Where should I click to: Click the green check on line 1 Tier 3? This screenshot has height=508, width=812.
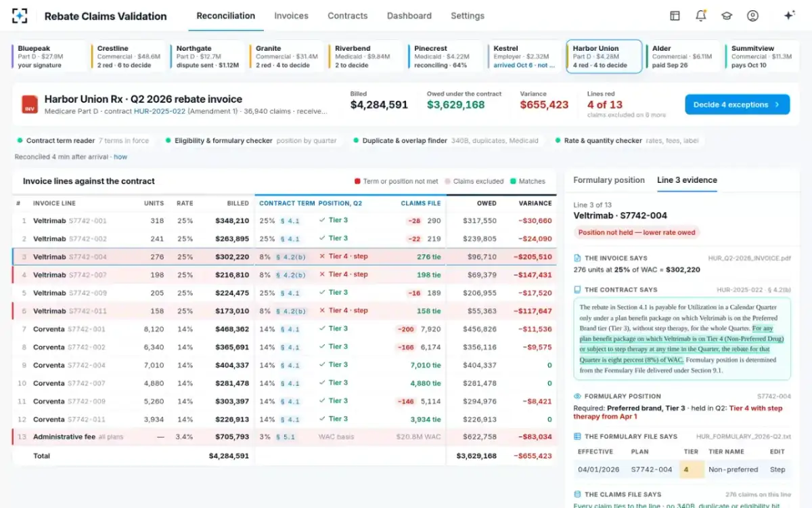(x=322, y=220)
